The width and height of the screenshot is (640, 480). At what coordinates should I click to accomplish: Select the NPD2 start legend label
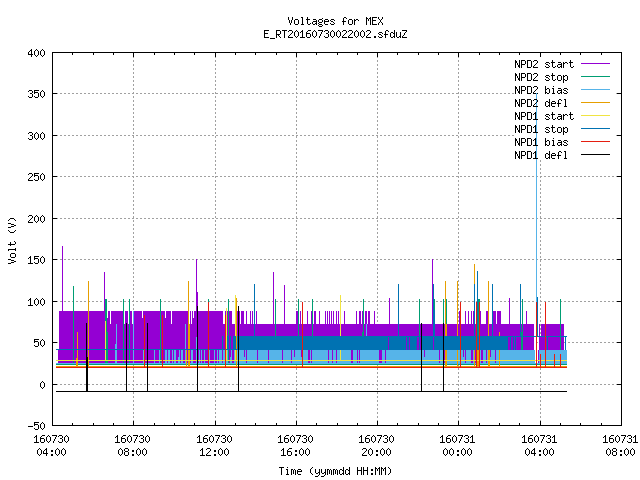pyautogui.click(x=544, y=64)
